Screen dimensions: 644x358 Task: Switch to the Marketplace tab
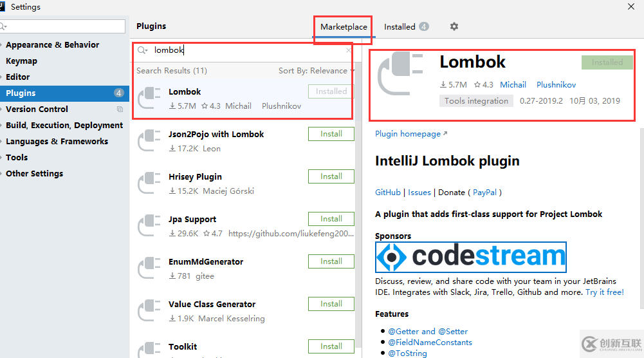[x=344, y=27]
